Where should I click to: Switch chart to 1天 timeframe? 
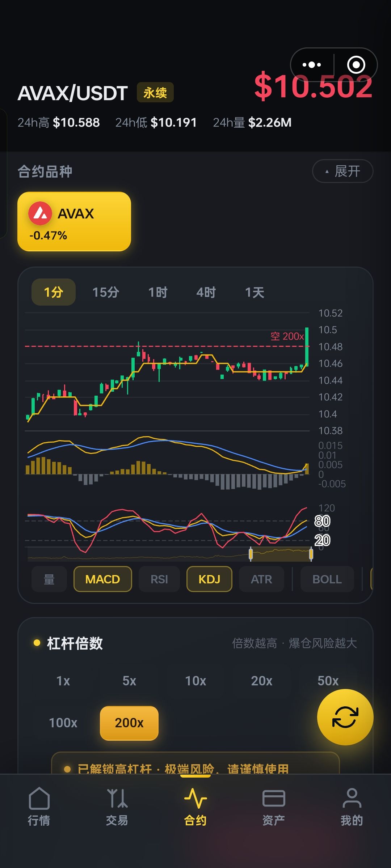coord(255,292)
